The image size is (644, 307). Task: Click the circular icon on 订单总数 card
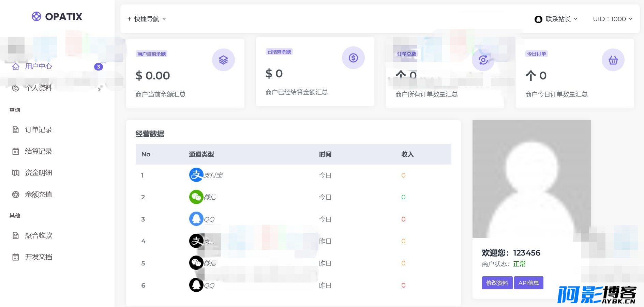pyautogui.click(x=483, y=60)
